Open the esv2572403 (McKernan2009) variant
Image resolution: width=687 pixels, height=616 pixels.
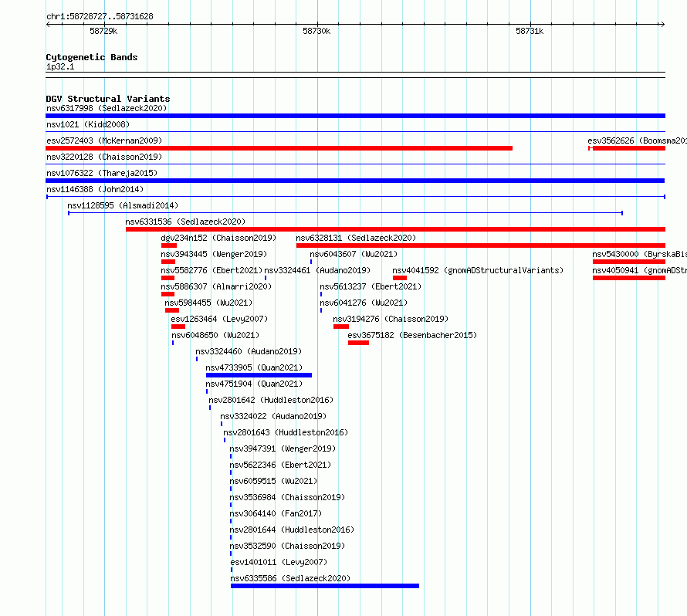[x=104, y=140]
